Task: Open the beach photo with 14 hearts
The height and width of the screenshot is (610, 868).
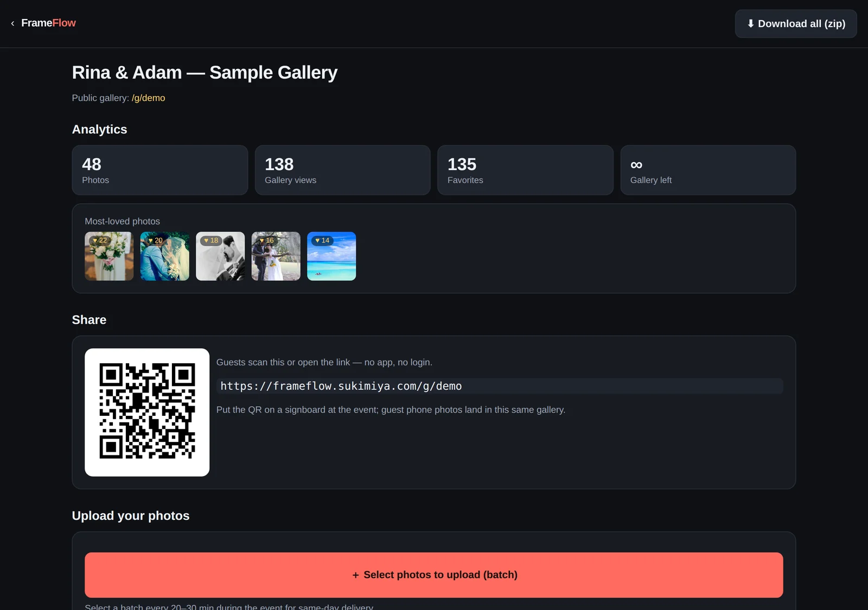Action: pyautogui.click(x=331, y=256)
